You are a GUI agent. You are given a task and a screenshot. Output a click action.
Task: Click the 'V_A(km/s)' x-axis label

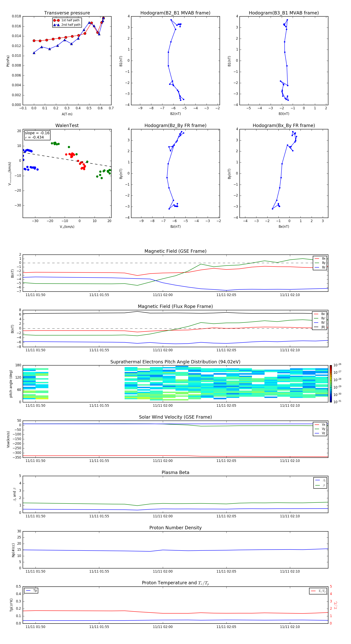(67, 227)
